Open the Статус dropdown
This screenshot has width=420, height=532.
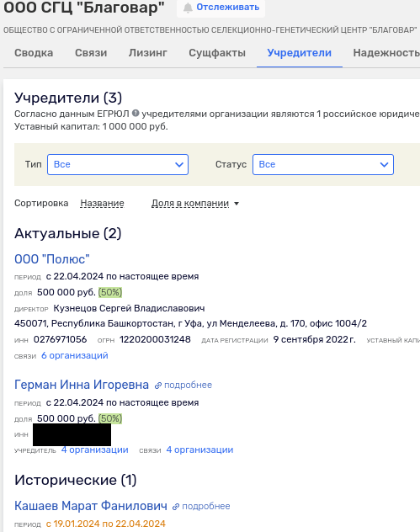pyautogui.click(x=323, y=164)
